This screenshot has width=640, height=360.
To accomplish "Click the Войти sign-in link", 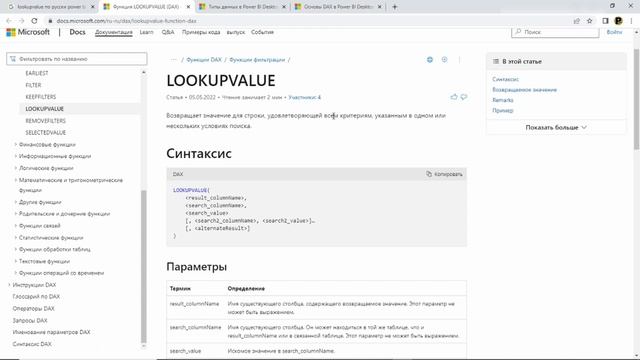I will [x=614, y=32].
